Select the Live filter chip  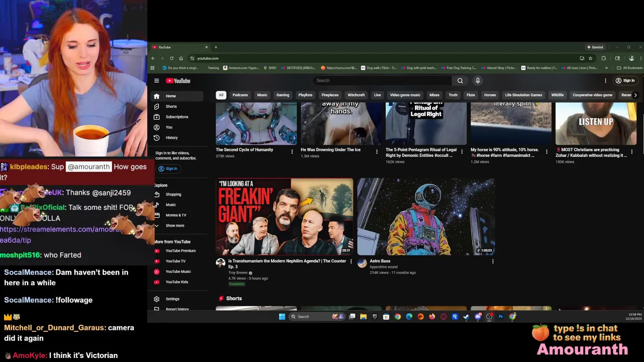(377, 95)
